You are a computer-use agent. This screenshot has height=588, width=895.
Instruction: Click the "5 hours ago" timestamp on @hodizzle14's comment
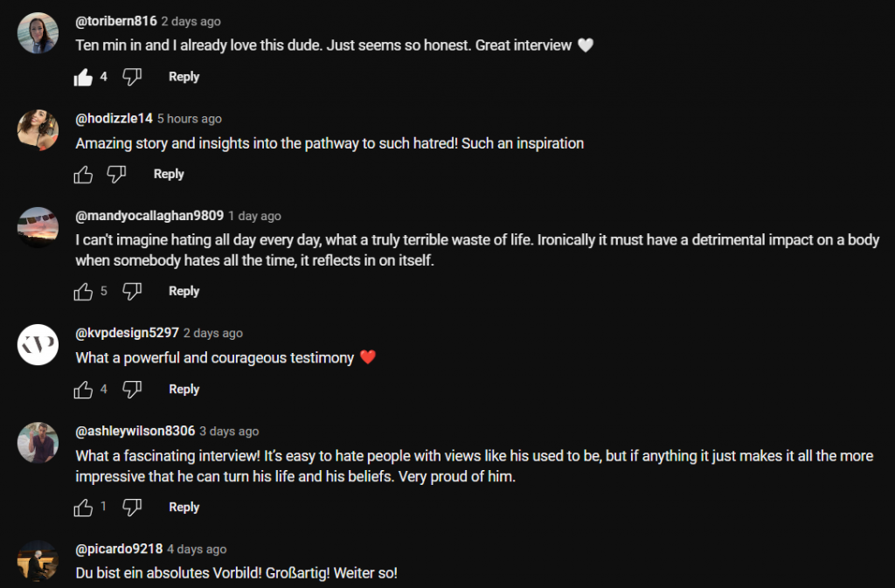[190, 119]
